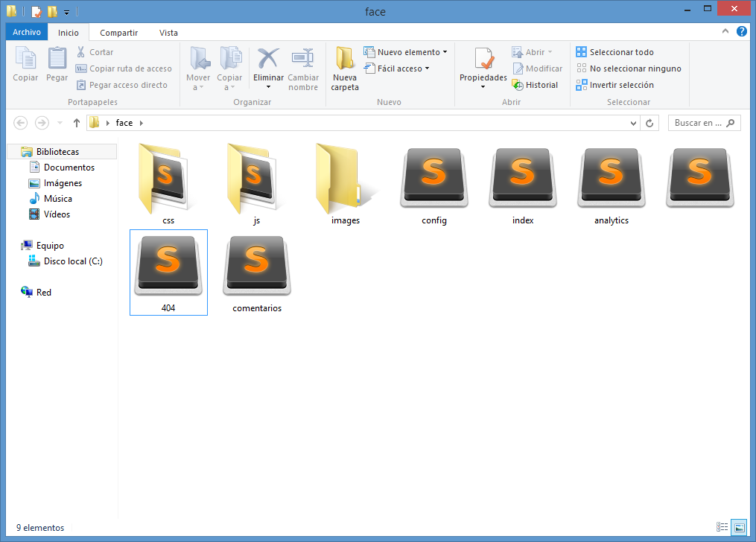Click No seleccionar ninguno
Viewport: 756px width, 542px height.
629,68
